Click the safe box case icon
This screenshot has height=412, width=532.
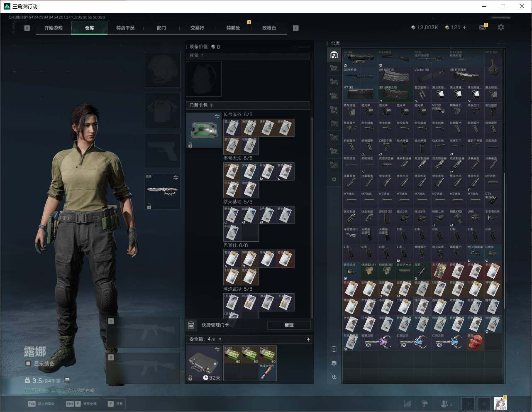pos(203,363)
